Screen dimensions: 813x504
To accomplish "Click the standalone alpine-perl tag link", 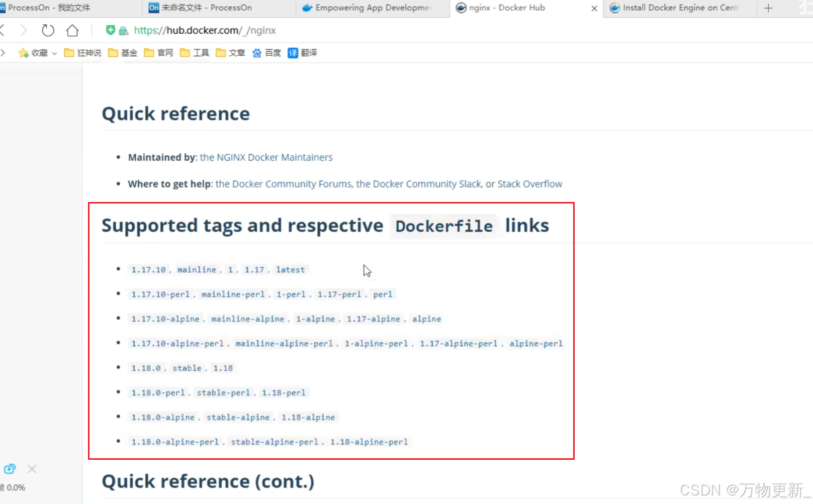I will 536,344.
